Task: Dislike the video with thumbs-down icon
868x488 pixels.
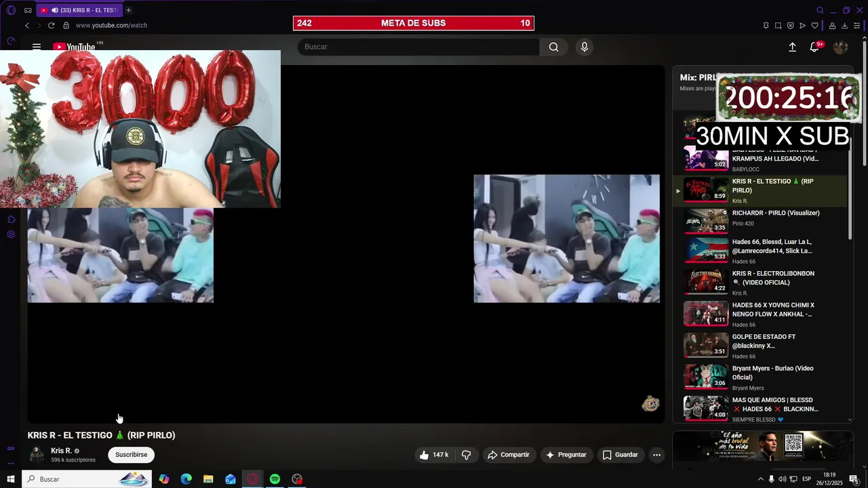Action: pyautogui.click(x=466, y=455)
